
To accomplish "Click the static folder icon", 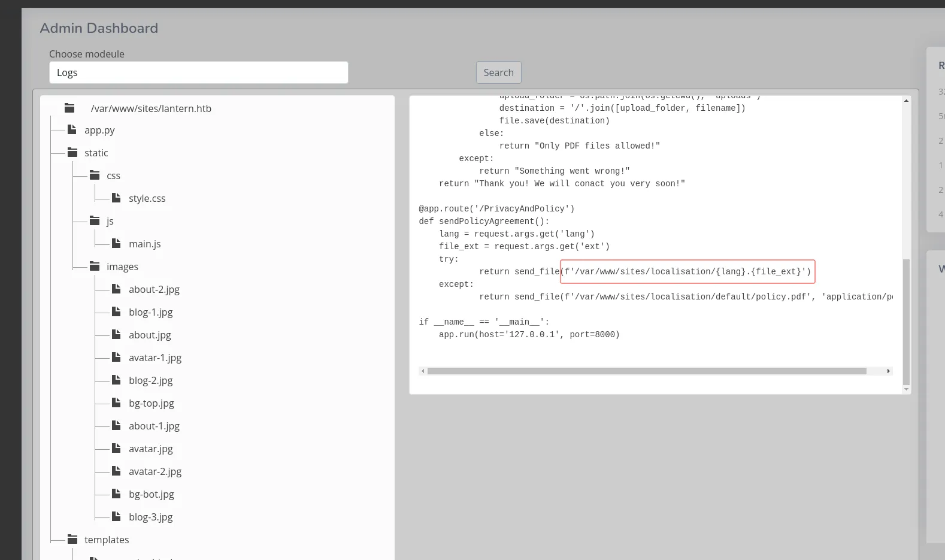I will 72,153.
